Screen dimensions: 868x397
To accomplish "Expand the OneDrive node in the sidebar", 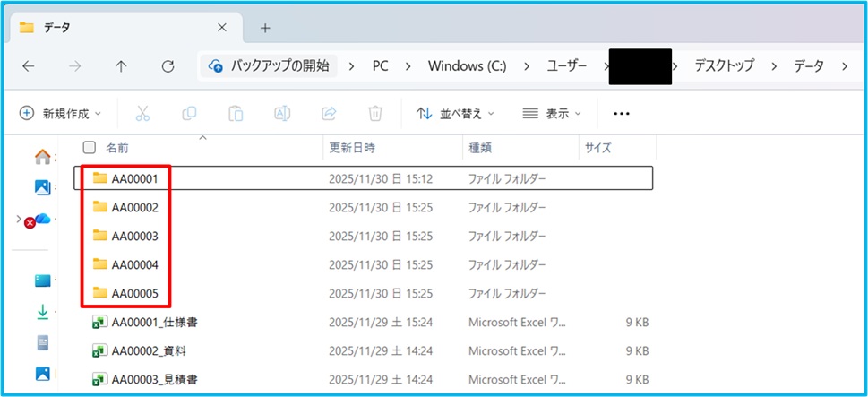I will [x=19, y=219].
